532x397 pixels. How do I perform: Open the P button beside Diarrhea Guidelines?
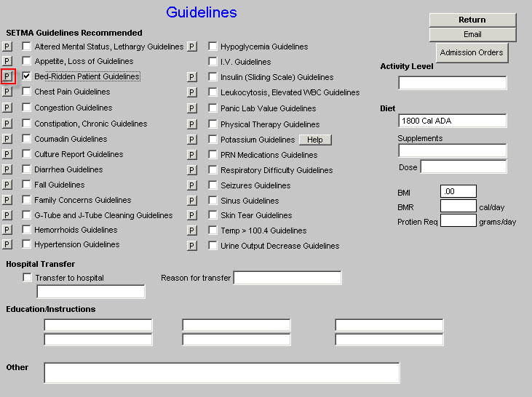coord(7,169)
